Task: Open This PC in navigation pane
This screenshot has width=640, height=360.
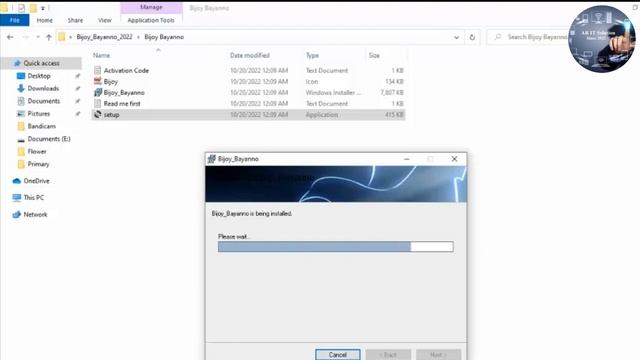Action: (33, 198)
